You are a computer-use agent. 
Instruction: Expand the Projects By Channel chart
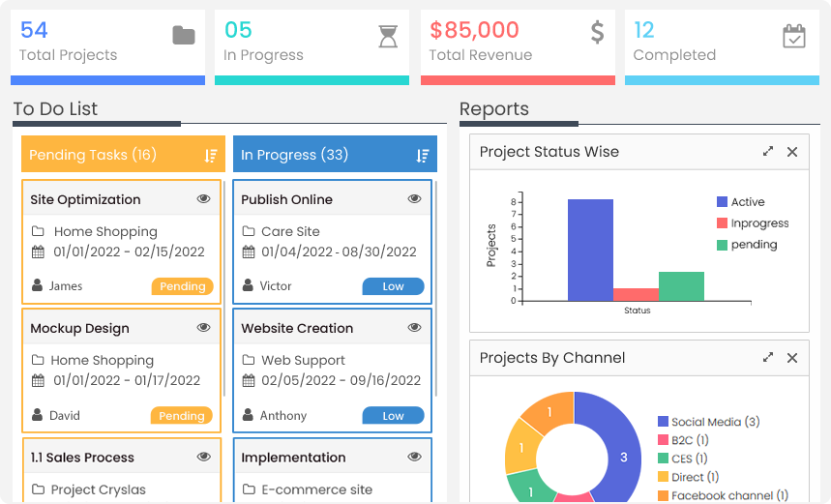[768, 358]
